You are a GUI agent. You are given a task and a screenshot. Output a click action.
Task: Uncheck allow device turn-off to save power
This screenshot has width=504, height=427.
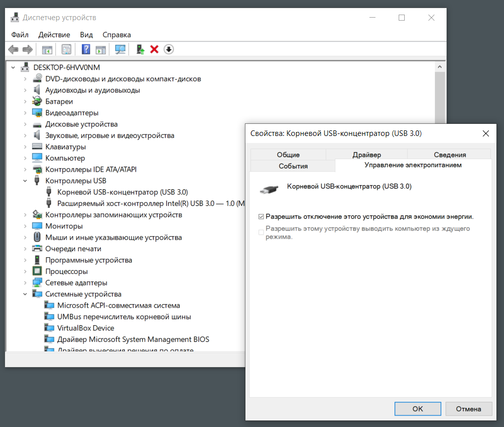click(261, 217)
